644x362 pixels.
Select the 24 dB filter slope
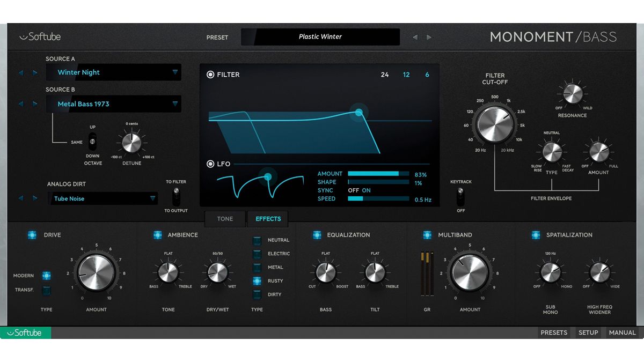(385, 75)
